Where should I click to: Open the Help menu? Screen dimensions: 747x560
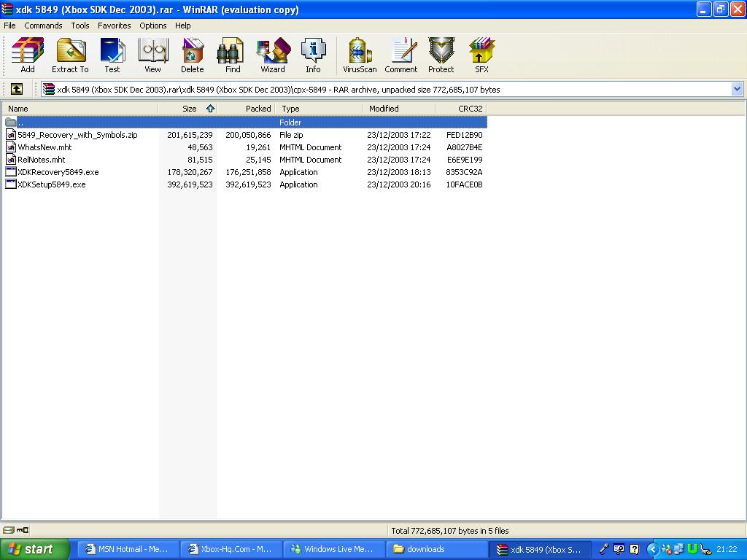[x=183, y=26]
